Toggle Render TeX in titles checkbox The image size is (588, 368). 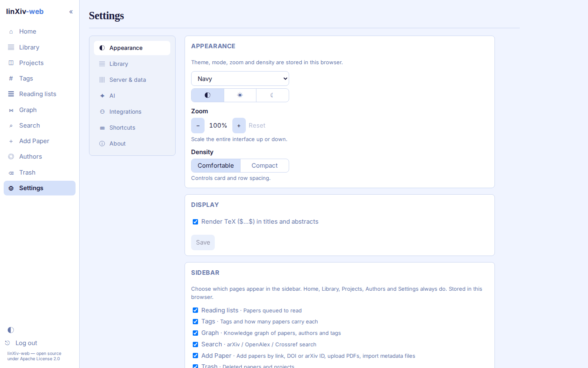coord(195,222)
